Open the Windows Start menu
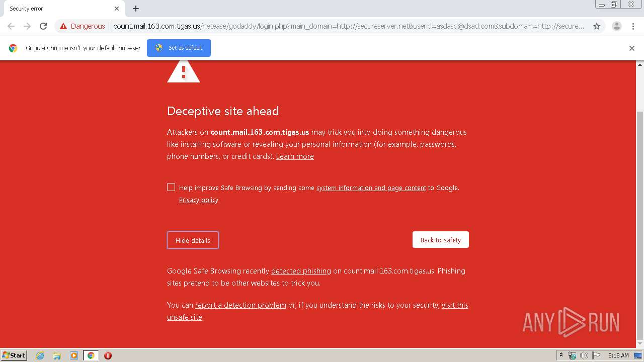 [14, 355]
